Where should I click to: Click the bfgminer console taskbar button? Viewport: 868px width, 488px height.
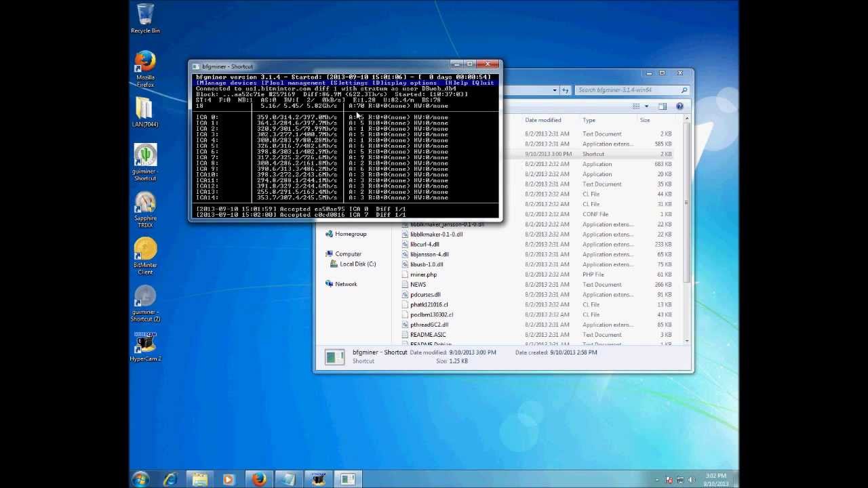(x=348, y=479)
